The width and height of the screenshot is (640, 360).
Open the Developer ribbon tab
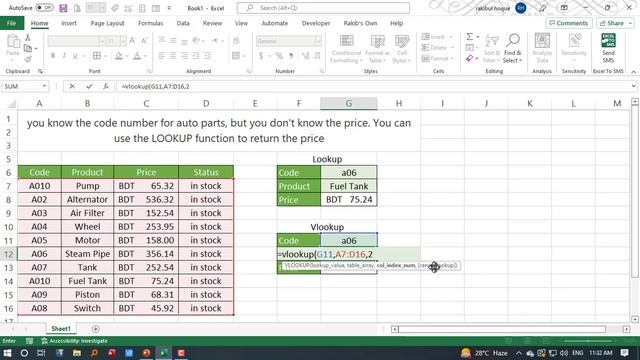[x=316, y=23]
